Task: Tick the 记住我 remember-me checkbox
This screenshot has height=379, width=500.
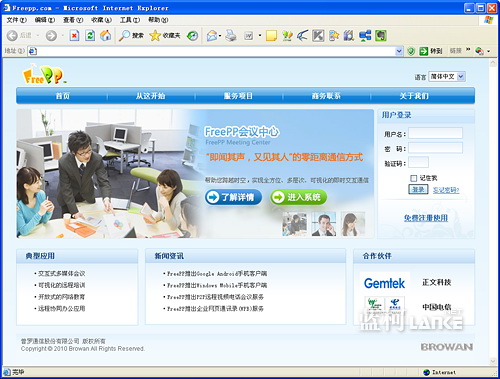Action: [x=413, y=178]
